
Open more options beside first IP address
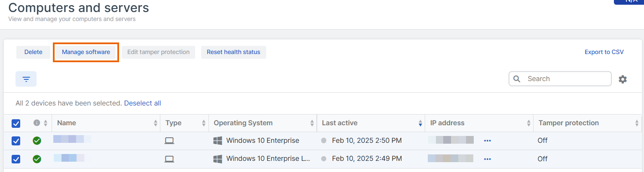coord(487,141)
